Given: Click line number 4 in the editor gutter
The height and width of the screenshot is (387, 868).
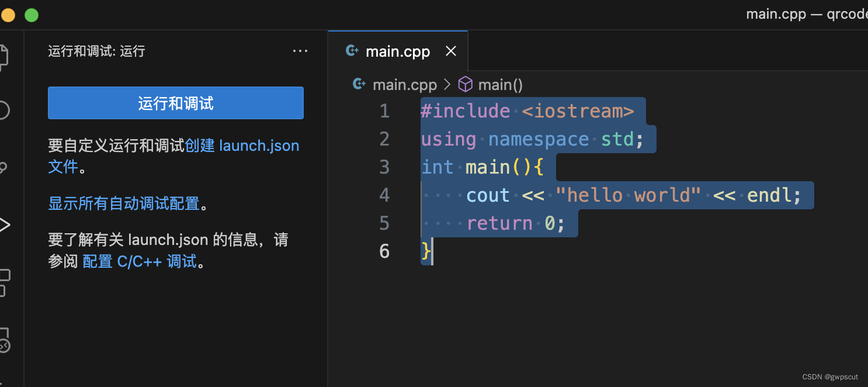Looking at the screenshot, I should pos(384,195).
